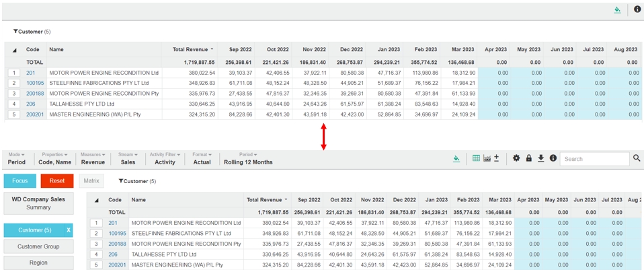Click into the Search input field

click(x=594, y=159)
